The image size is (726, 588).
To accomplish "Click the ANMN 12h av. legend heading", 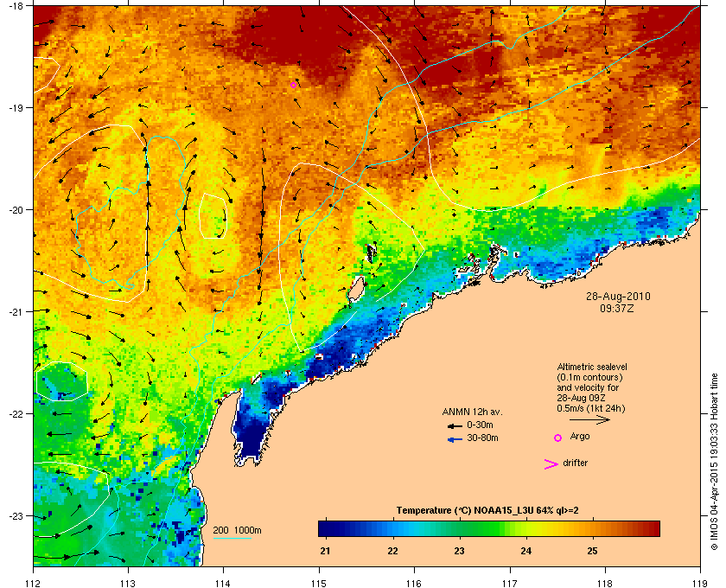I will (472, 412).
